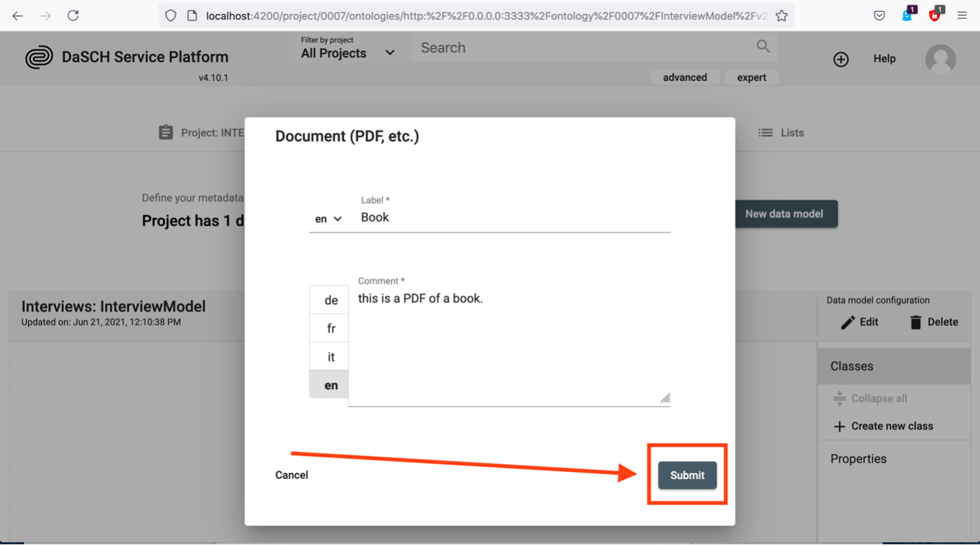
Task: Select the 'de' comment language
Action: click(x=330, y=300)
